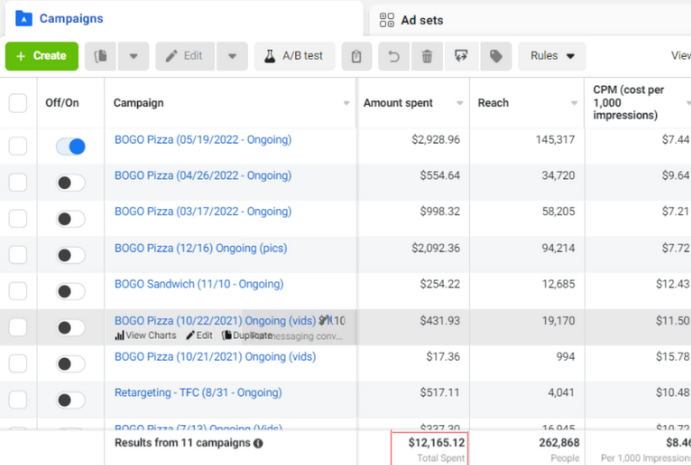This screenshot has width=691, height=465.
Task: Click the clipboard paste icon
Action: 357,56
